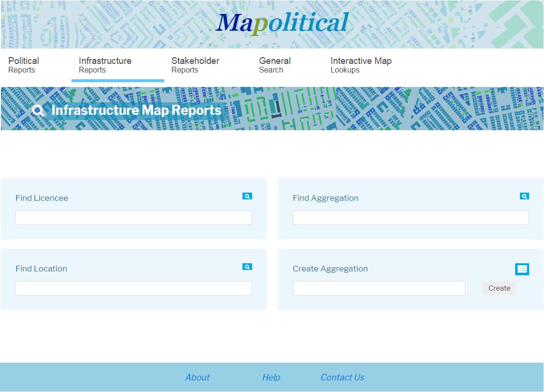Viewport: 544px width, 392px height.
Task: Click the Create Aggregation name field
Action: point(379,288)
